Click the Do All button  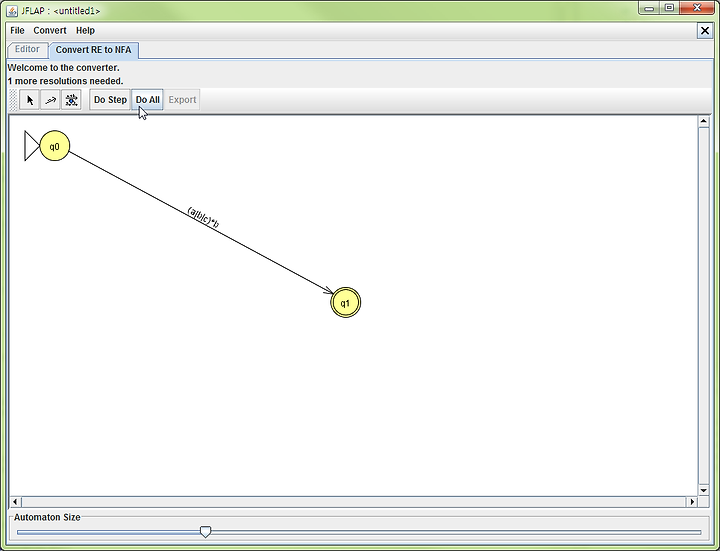(147, 100)
